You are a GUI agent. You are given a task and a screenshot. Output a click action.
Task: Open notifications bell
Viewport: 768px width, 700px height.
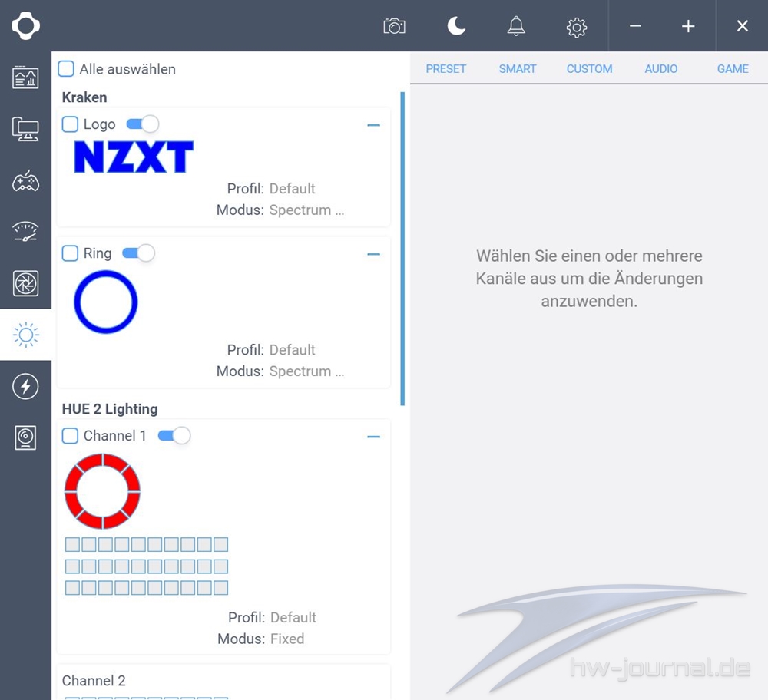(x=516, y=27)
